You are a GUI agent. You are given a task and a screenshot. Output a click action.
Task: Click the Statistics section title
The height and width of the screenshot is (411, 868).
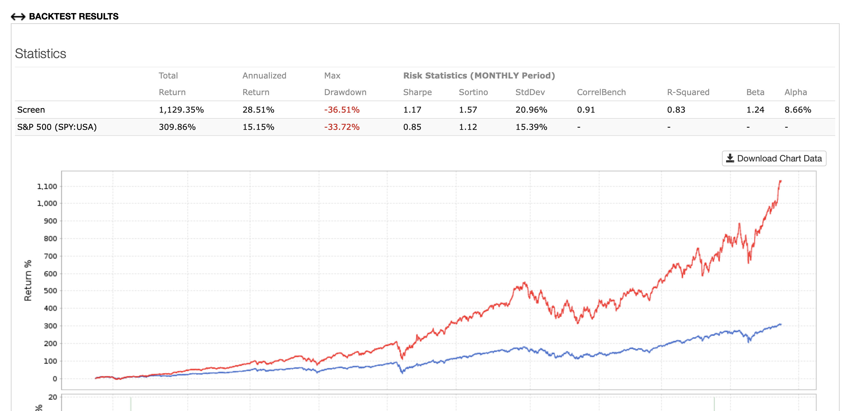tap(40, 54)
